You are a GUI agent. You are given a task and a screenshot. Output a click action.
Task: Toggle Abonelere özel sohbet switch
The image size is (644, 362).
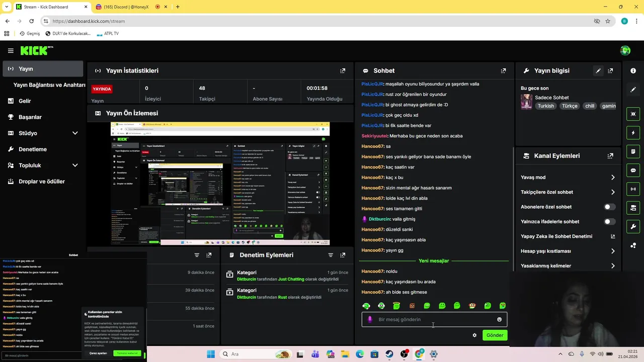[609, 207]
